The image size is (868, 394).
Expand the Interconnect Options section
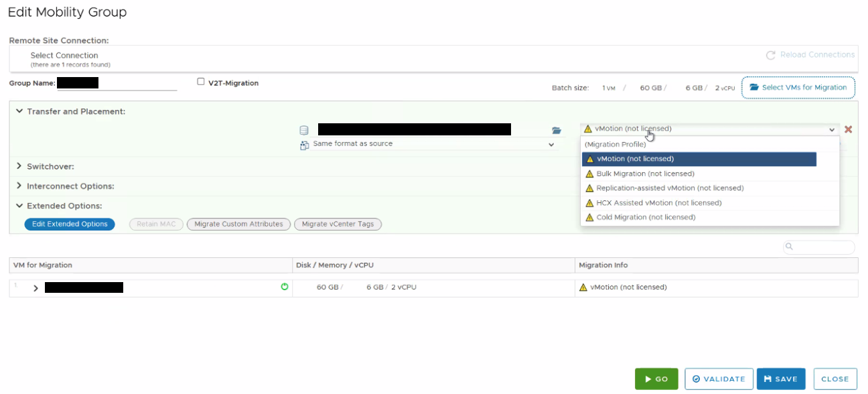click(19, 186)
